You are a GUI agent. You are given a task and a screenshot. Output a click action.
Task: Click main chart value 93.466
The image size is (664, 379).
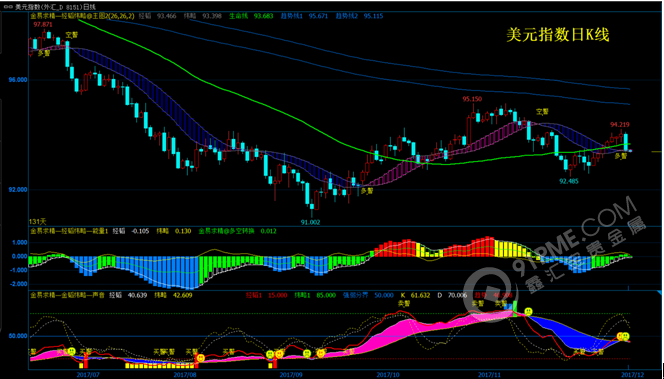166,16
